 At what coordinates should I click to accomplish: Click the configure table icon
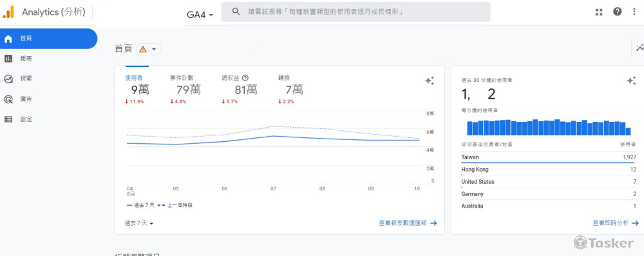coord(8,119)
